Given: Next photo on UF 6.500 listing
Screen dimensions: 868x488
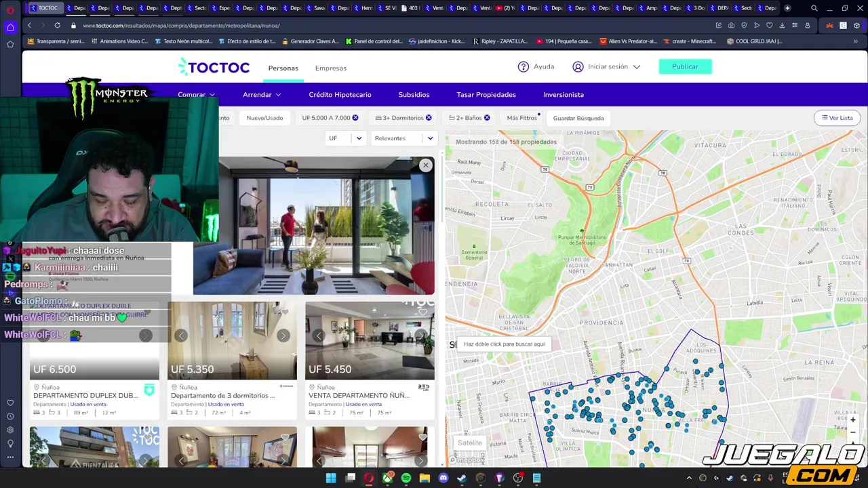Looking at the screenshot, I should [145, 335].
